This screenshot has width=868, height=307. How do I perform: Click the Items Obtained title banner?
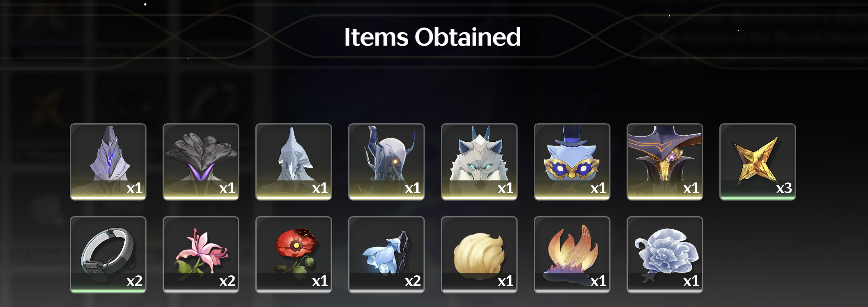click(432, 37)
